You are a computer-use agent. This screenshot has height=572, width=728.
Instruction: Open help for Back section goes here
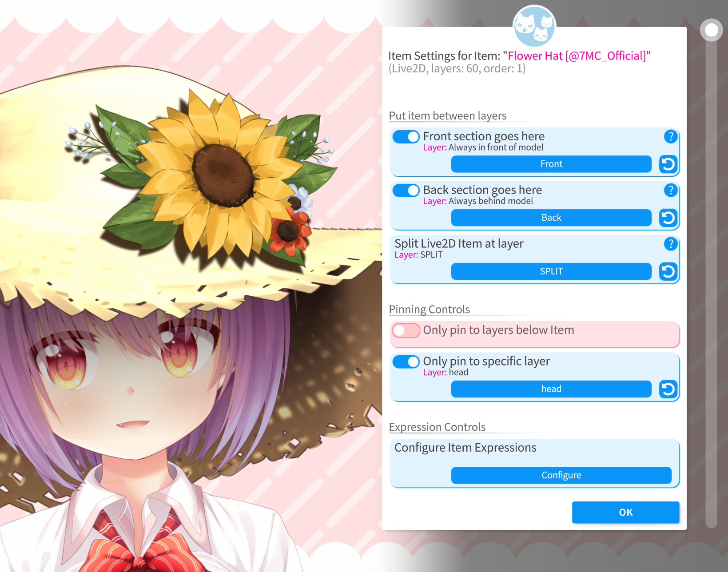coord(671,191)
